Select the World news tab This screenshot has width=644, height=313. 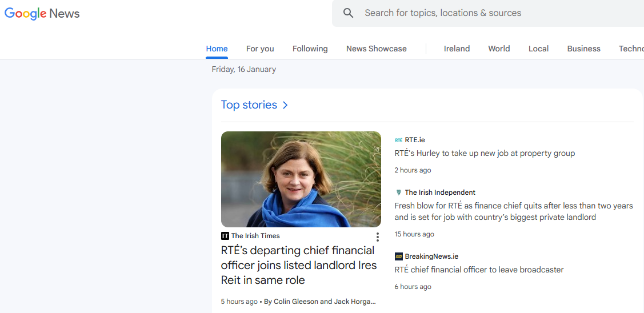[499, 49]
